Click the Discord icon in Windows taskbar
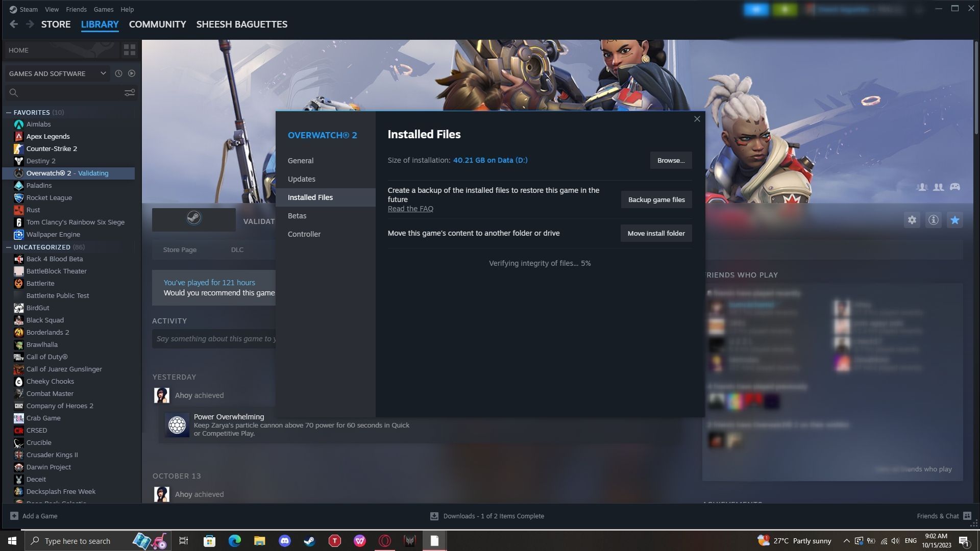980x551 pixels. point(283,541)
